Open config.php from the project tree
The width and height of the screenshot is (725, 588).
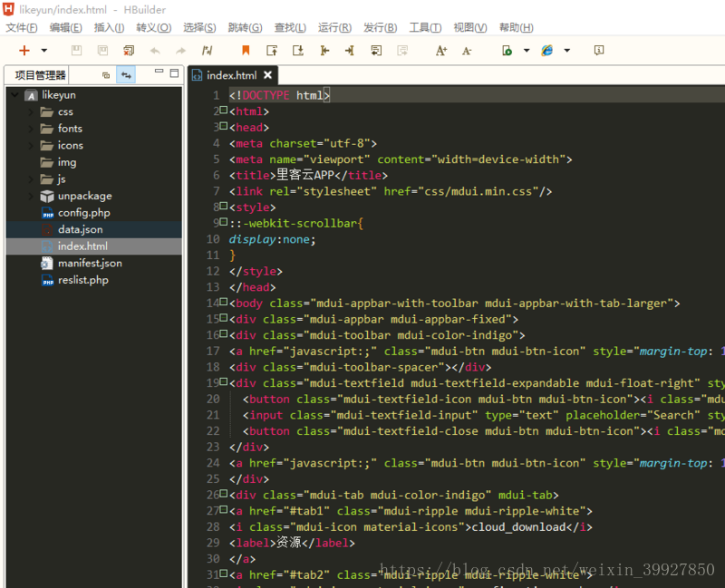pyautogui.click(x=83, y=213)
